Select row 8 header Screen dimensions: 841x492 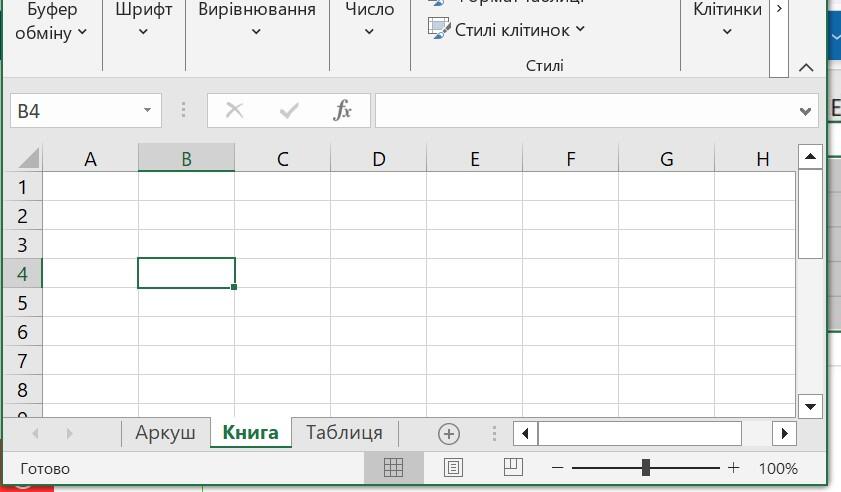22,390
